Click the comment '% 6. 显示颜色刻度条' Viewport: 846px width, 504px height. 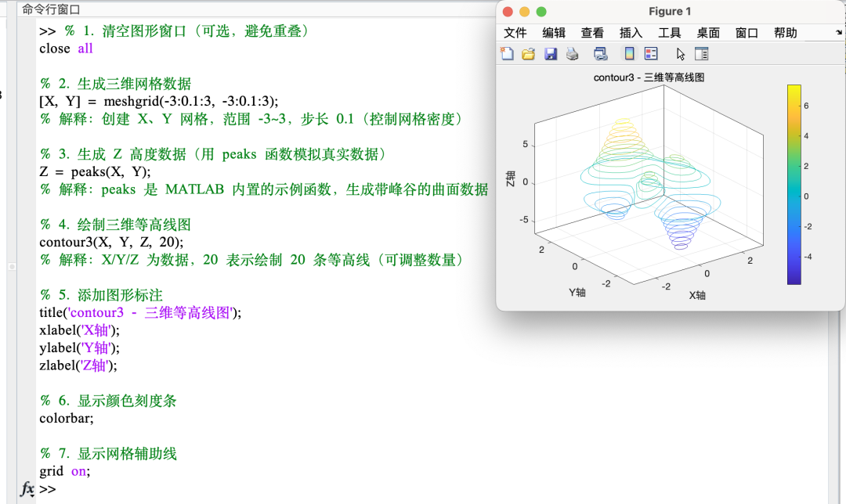[x=108, y=401]
